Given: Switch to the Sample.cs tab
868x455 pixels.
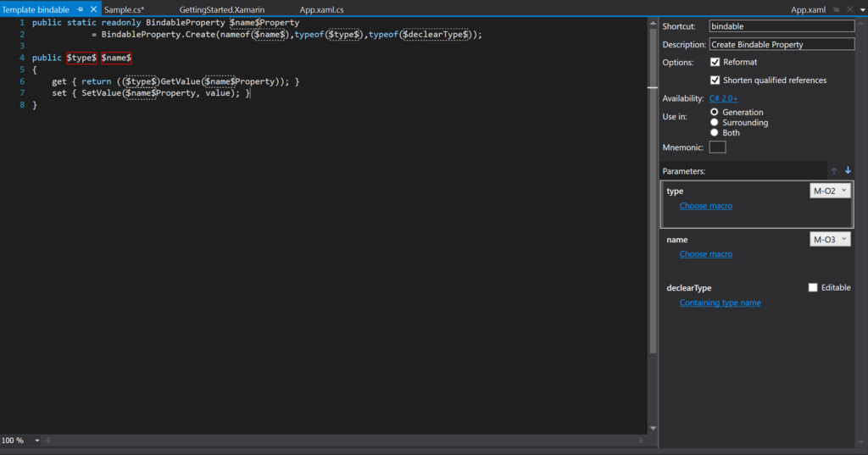Looking at the screenshot, I should [x=124, y=9].
